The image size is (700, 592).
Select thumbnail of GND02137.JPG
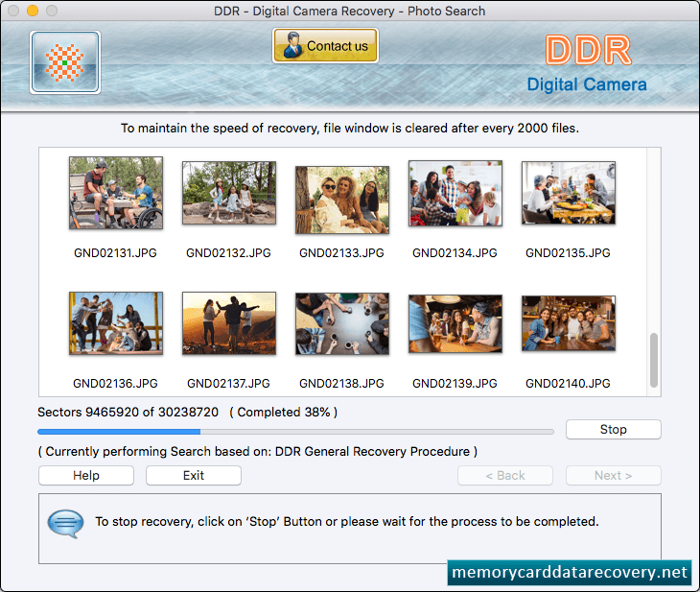pos(229,323)
